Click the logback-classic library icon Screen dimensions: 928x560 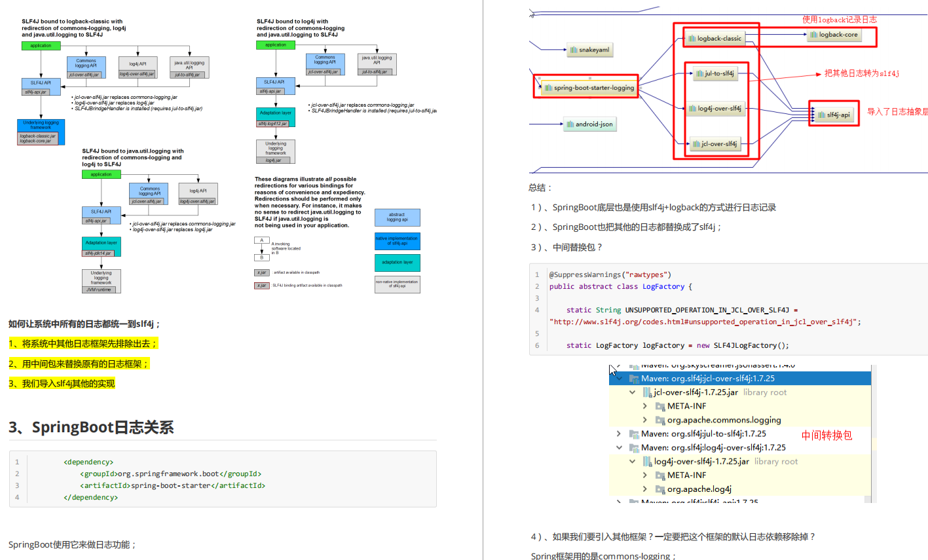tap(692, 39)
